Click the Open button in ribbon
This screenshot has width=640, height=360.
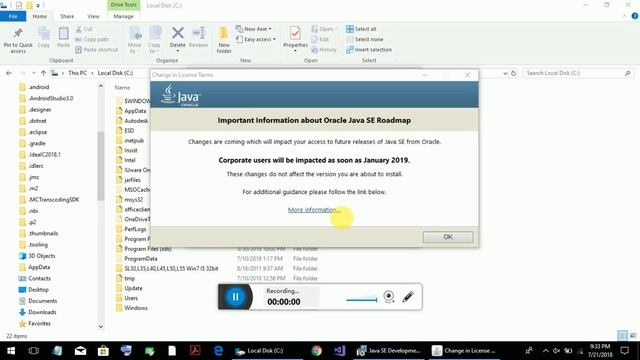pos(324,29)
